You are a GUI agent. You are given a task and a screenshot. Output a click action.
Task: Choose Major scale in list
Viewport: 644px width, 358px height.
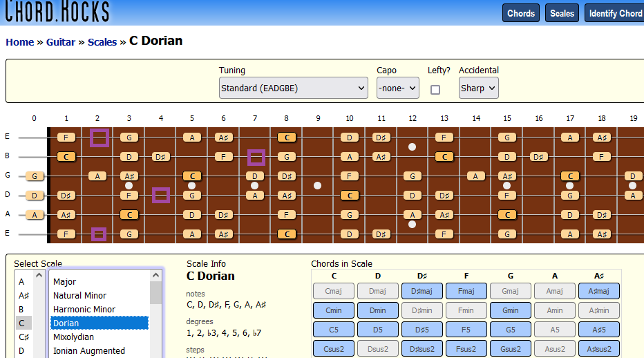click(100, 281)
